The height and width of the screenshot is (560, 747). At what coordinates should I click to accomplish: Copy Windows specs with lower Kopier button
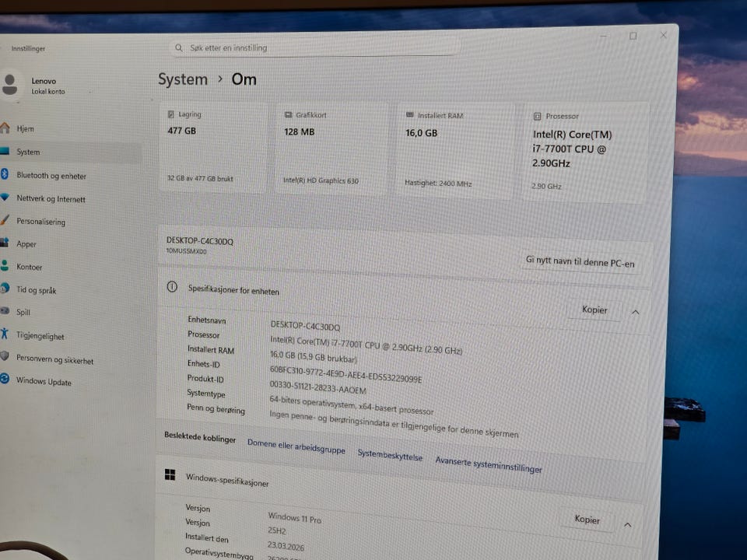[x=587, y=520]
